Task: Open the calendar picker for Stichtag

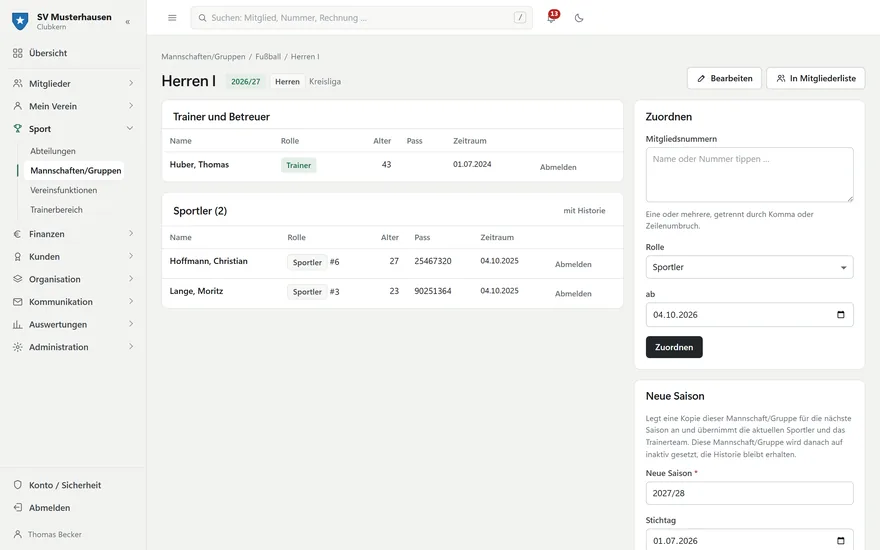Action: 841,541
